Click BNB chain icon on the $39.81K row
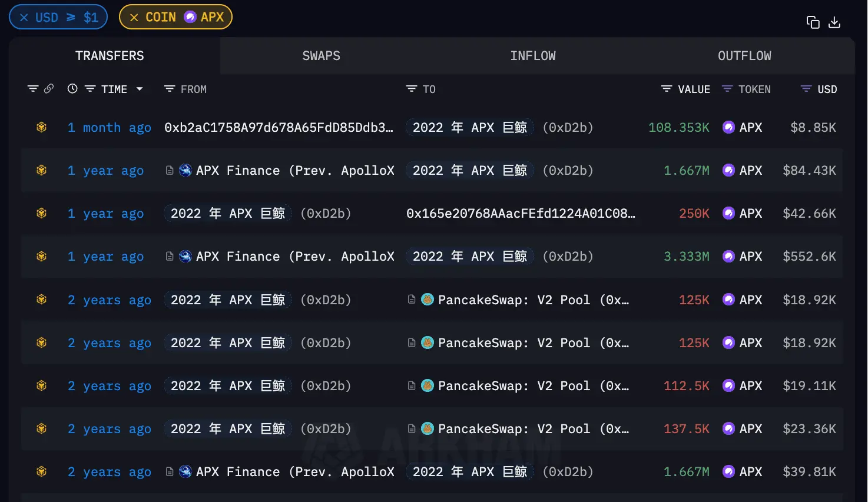The height and width of the screenshot is (502, 868). [41, 471]
